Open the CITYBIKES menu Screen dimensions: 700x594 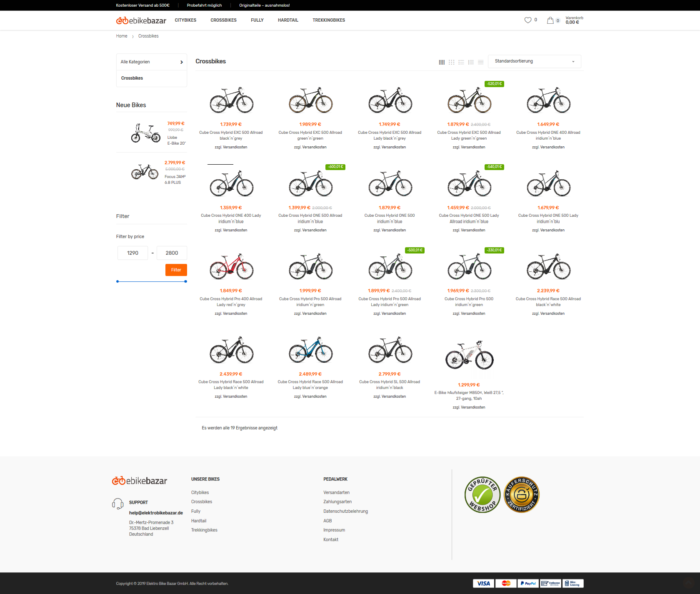[x=185, y=20]
